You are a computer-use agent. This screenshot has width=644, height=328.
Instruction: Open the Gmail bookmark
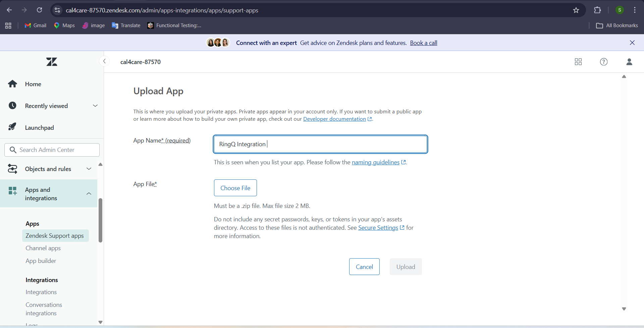[x=36, y=25]
